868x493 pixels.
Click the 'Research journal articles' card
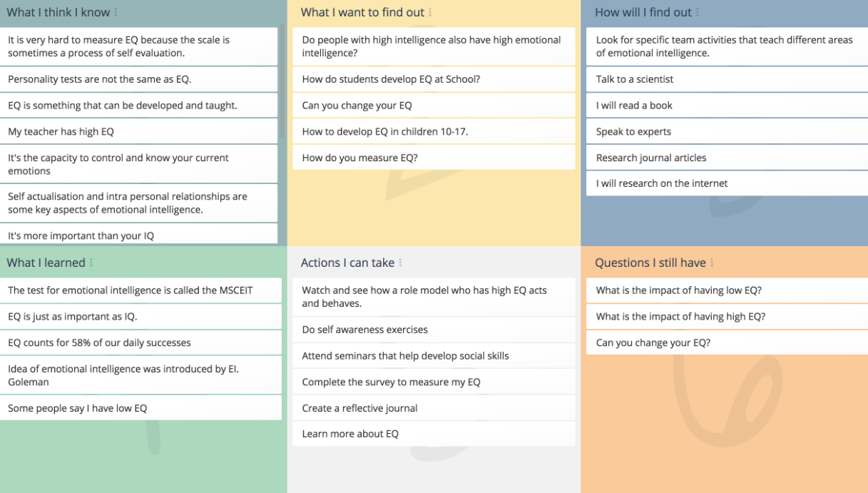[726, 158]
